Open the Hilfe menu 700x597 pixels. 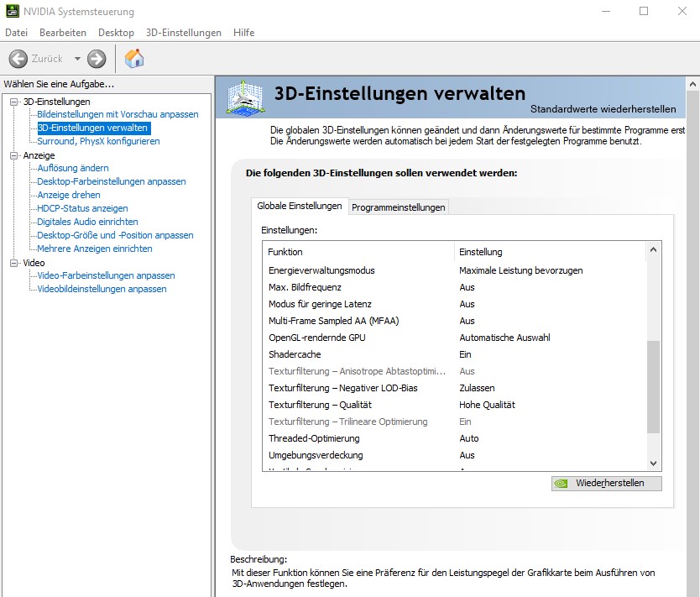pos(243,33)
